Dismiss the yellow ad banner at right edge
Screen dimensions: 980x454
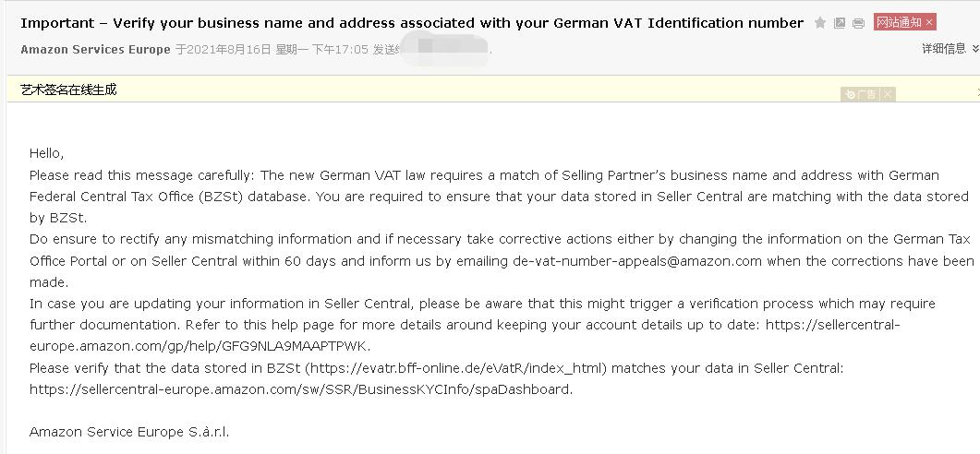click(x=977, y=92)
